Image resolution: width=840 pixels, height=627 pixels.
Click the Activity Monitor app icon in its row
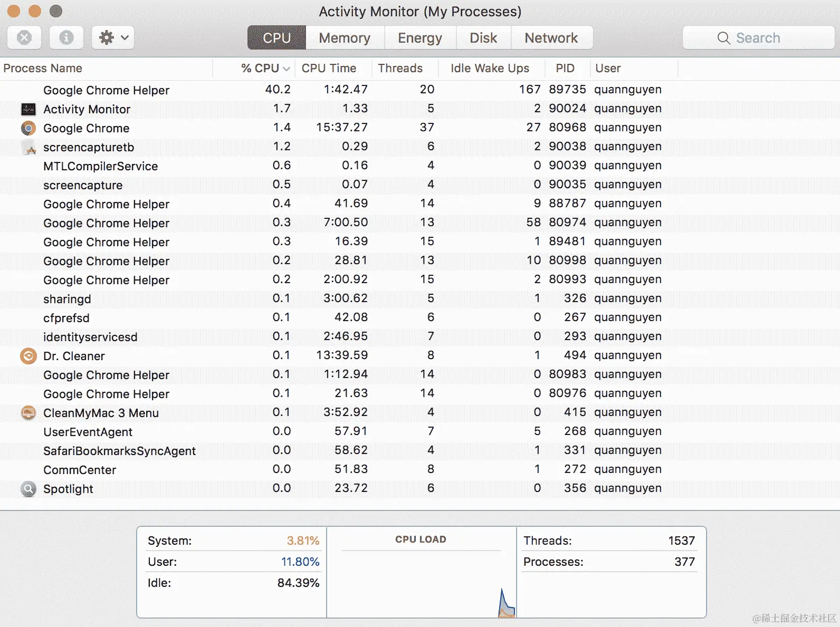point(28,109)
